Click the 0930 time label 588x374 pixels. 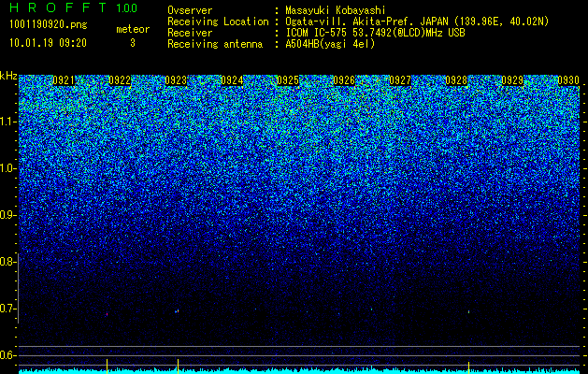(x=568, y=80)
